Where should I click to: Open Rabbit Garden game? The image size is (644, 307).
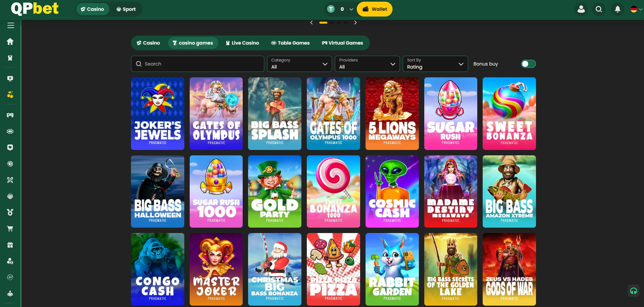coord(392,269)
